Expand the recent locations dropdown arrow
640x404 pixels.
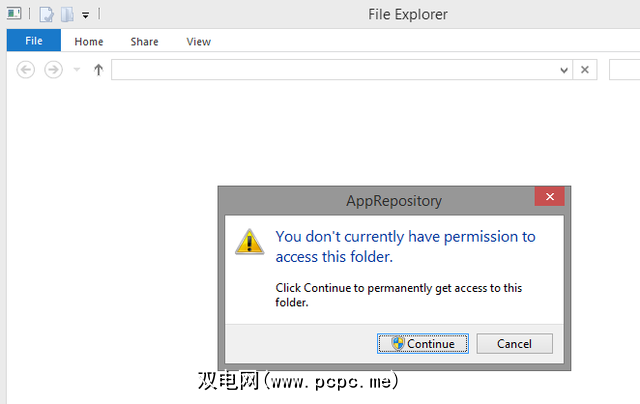pyautogui.click(x=77, y=70)
